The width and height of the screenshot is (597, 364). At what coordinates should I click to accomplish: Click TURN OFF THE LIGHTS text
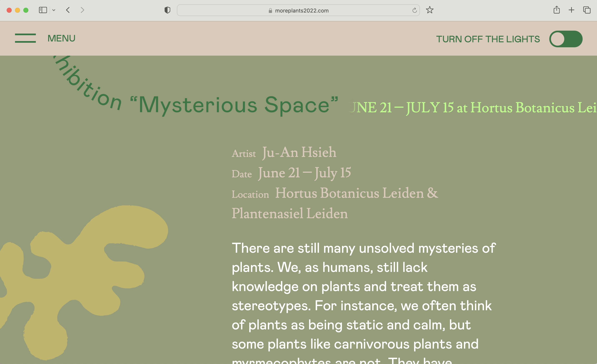point(488,39)
